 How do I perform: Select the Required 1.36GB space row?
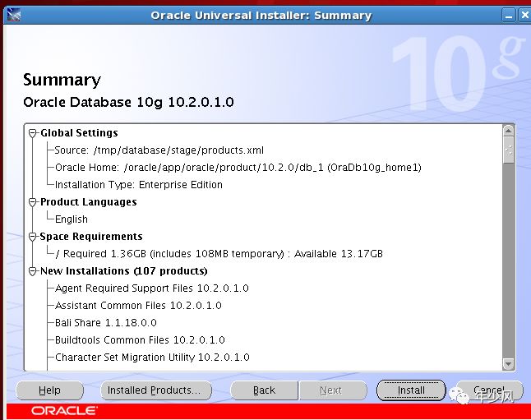(x=219, y=254)
